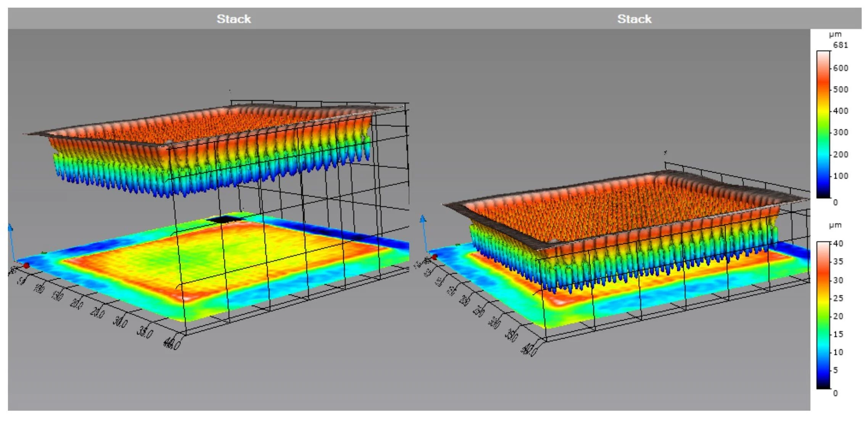Click the blue Z-axis arrow in the right view
The image size is (868, 421).
(x=423, y=219)
